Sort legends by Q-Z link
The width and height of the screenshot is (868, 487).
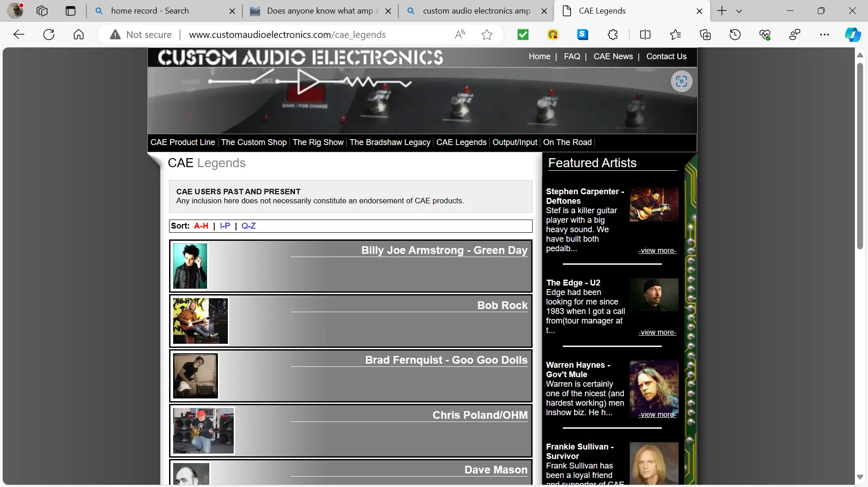pyautogui.click(x=249, y=226)
